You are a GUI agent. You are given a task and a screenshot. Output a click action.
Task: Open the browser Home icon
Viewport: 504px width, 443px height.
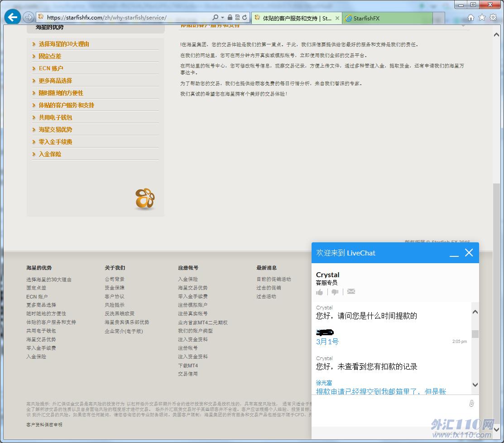pyautogui.click(x=470, y=17)
